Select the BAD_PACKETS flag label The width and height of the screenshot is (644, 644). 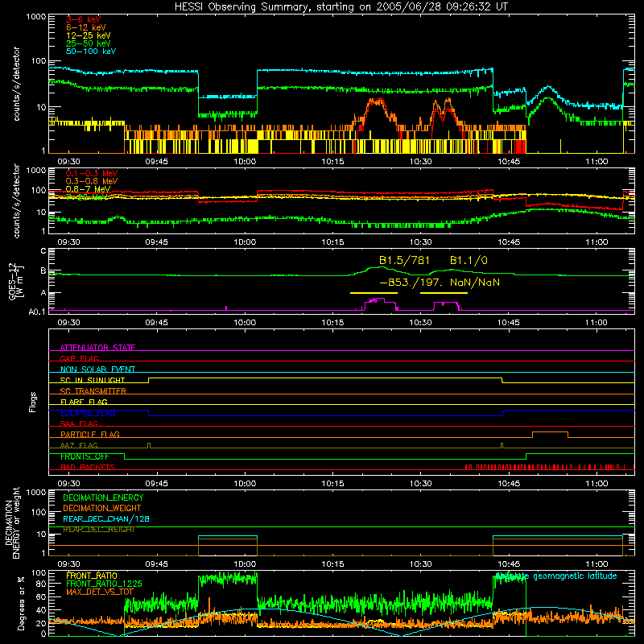pos(88,467)
